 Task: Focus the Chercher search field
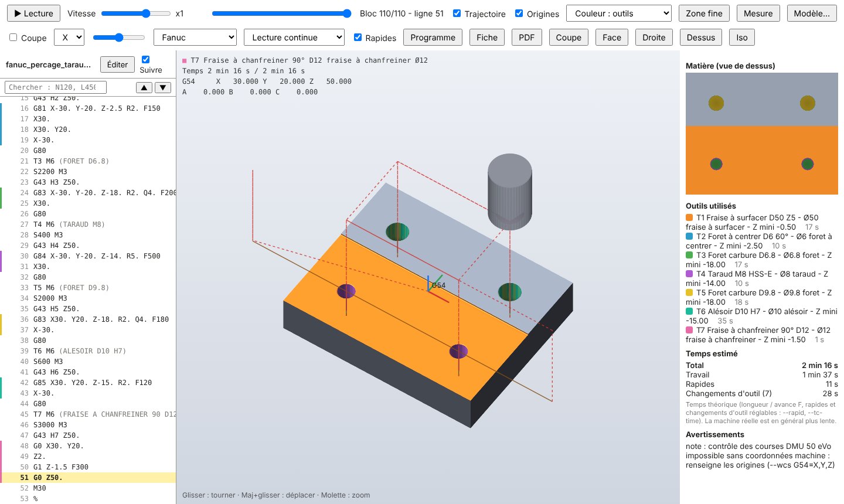[x=56, y=87]
